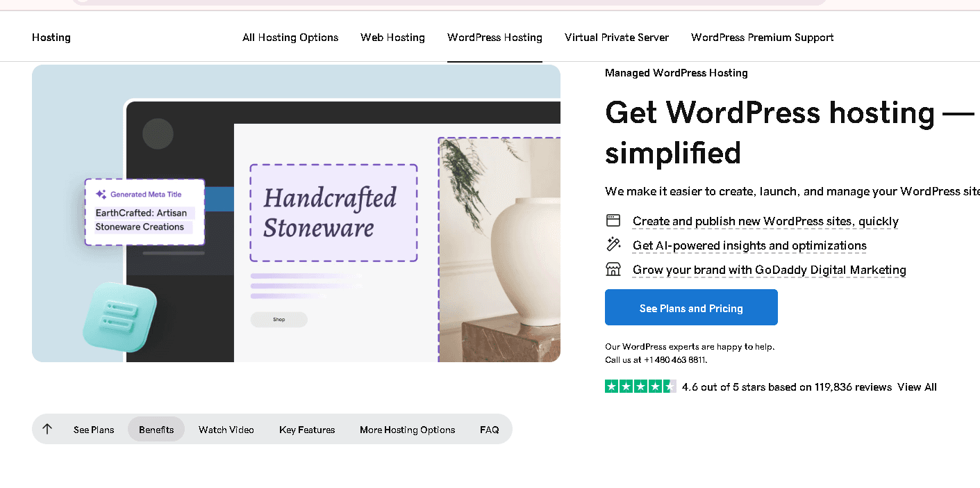This screenshot has width=980, height=488.
Task: Click the storefront icon beside Digital Marketing
Action: pyautogui.click(x=613, y=269)
